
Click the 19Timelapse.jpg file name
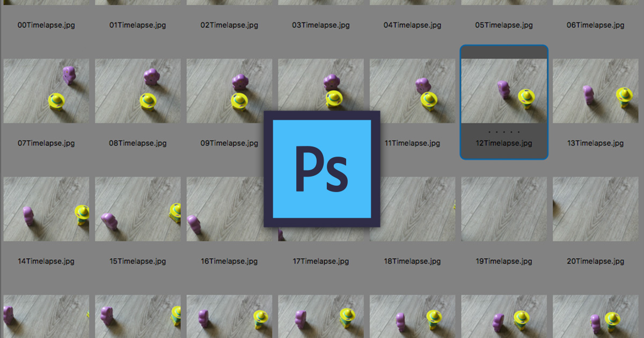(504, 261)
